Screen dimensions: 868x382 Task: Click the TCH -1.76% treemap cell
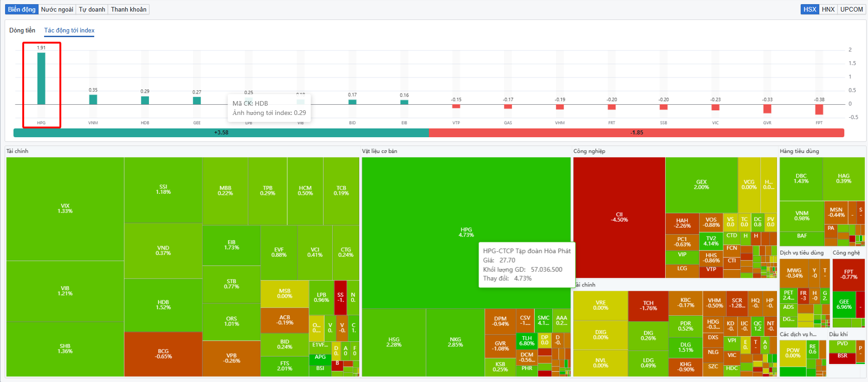[648, 306]
